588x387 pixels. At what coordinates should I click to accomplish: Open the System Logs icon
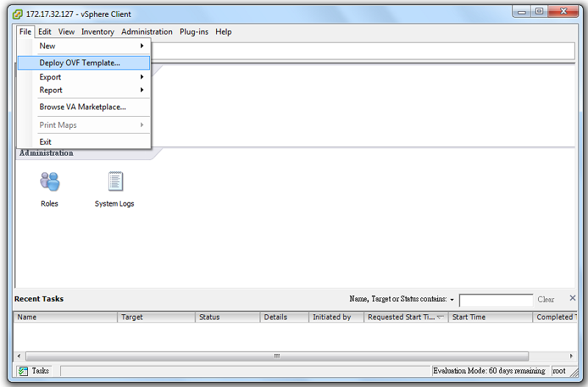click(x=115, y=181)
